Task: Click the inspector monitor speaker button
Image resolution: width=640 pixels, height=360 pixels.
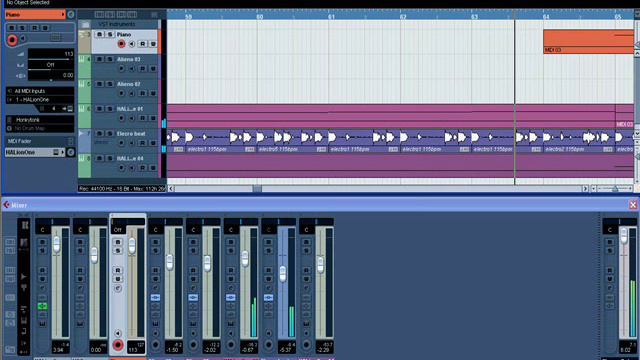Action: tap(23, 39)
